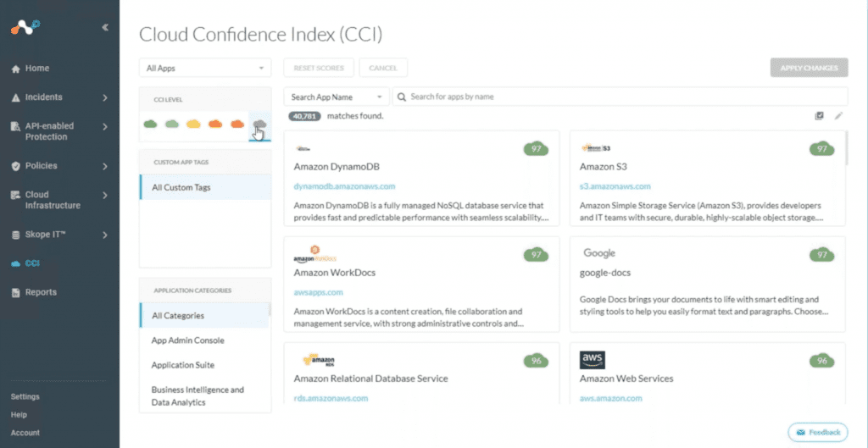The height and width of the screenshot is (448, 868).
Task: Click the Cloud Infrastructure icon
Action: tap(15, 196)
